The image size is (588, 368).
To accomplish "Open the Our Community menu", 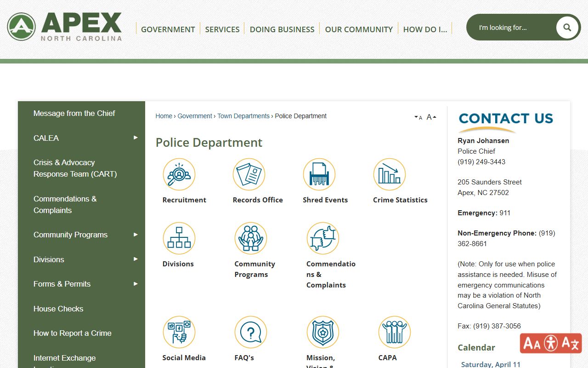I will point(358,29).
